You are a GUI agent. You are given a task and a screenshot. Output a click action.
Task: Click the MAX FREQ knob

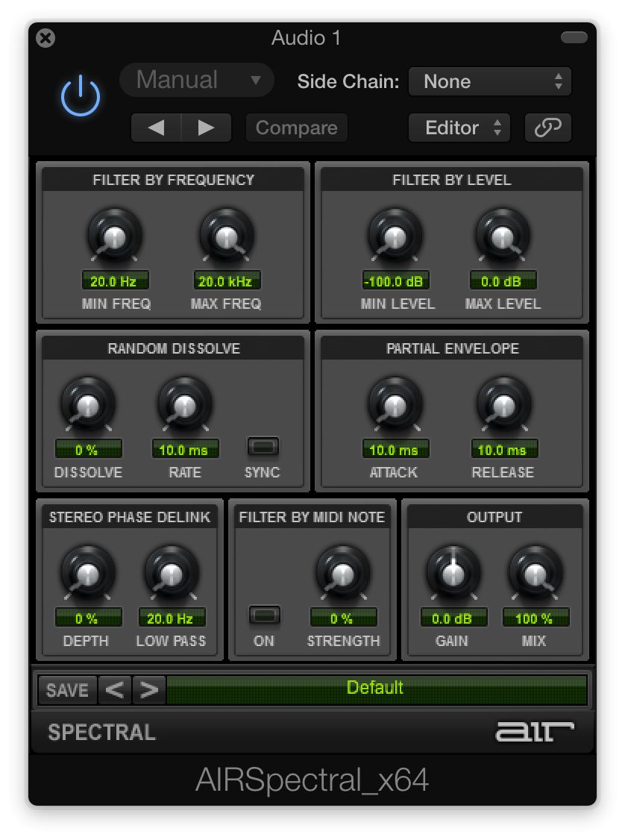coord(227,236)
